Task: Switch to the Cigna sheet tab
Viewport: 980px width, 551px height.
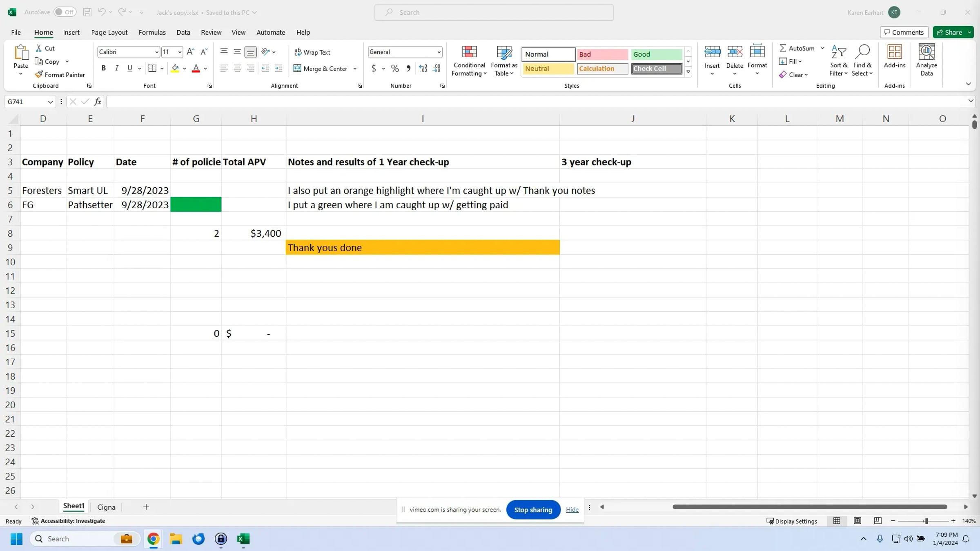Action: [x=106, y=507]
